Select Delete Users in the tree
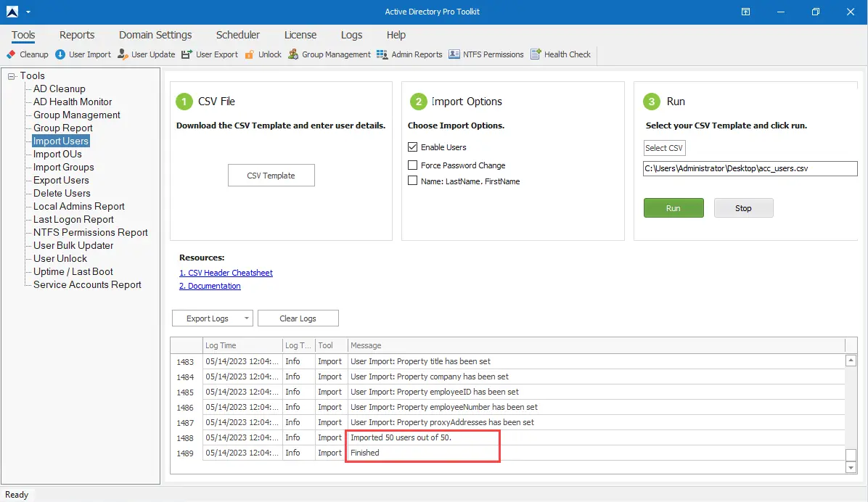 pyautogui.click(x=62, y=193)
